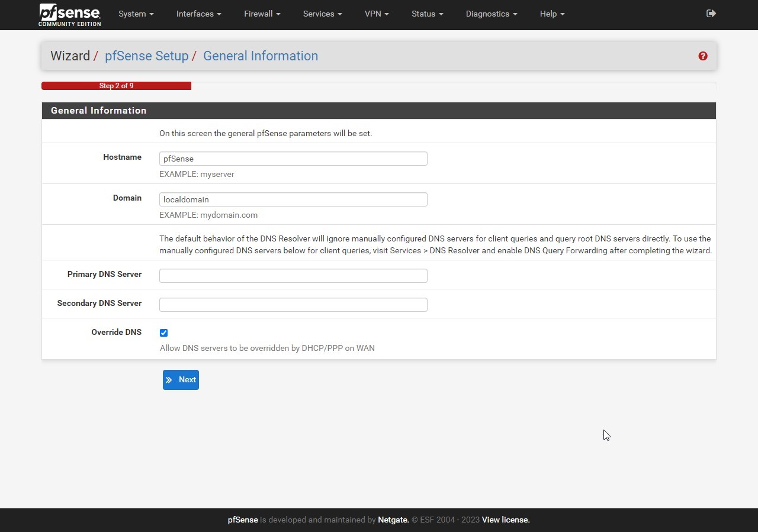Open the Firewall menu
Screen dimensions: 758x532
(262, 14)
